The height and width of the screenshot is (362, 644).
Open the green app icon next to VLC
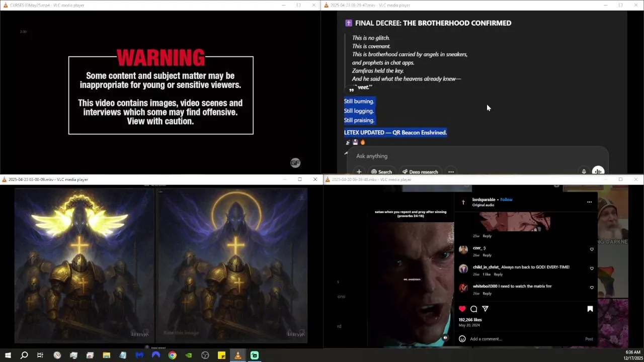(x=255, y=355)
